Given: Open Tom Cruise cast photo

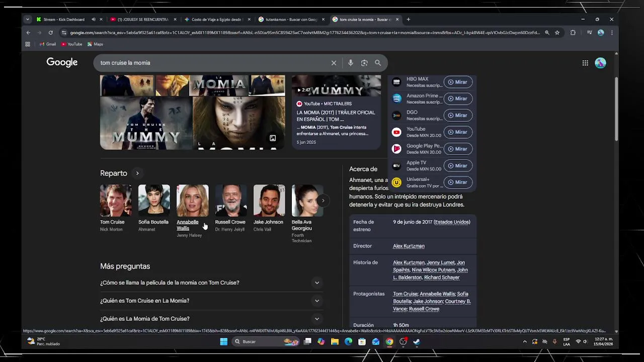Looking at the screenshot, I should [x=116, y=201].
